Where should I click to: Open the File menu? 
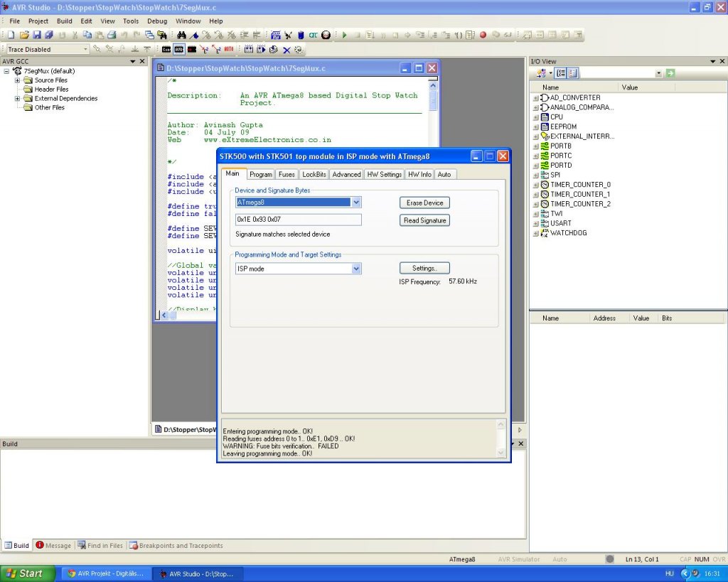(x=15, y=21)
